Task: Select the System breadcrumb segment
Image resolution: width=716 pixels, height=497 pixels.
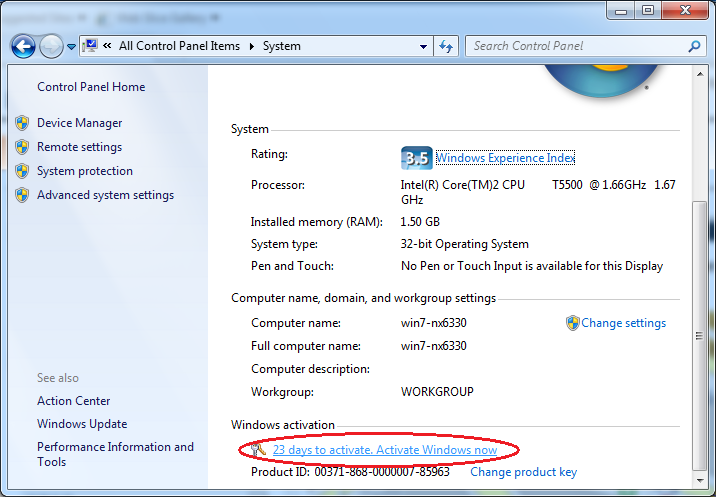Action: click(x=282, y=46)
